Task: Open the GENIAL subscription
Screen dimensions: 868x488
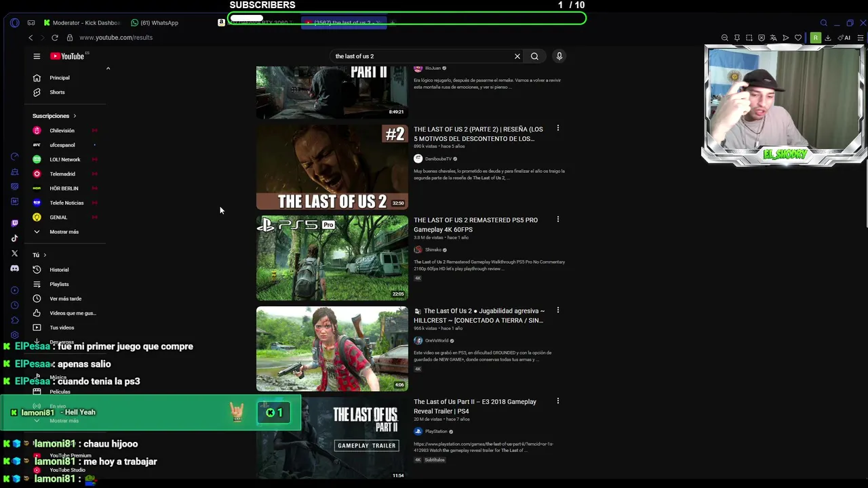Action: [58, 218]
